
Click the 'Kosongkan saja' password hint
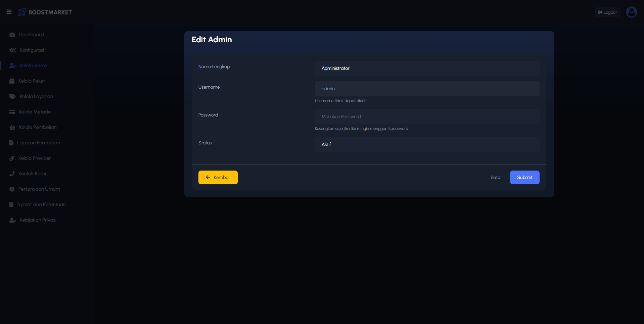[x=361, y=129]
